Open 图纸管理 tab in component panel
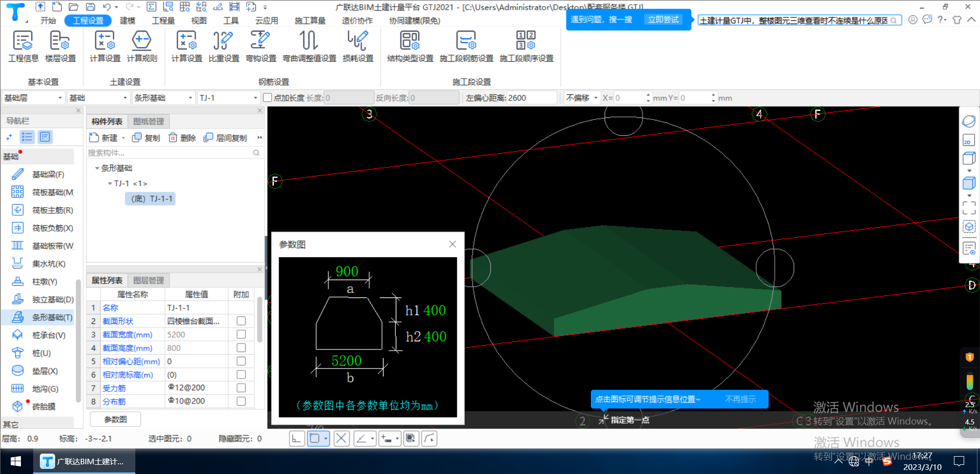 (149, 121)
